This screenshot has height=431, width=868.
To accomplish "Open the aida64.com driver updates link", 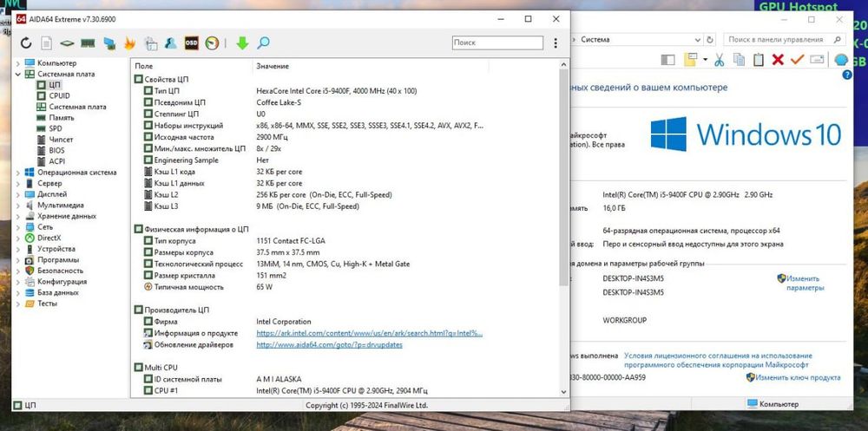I will pyautogui.click(x=329, y=344).
